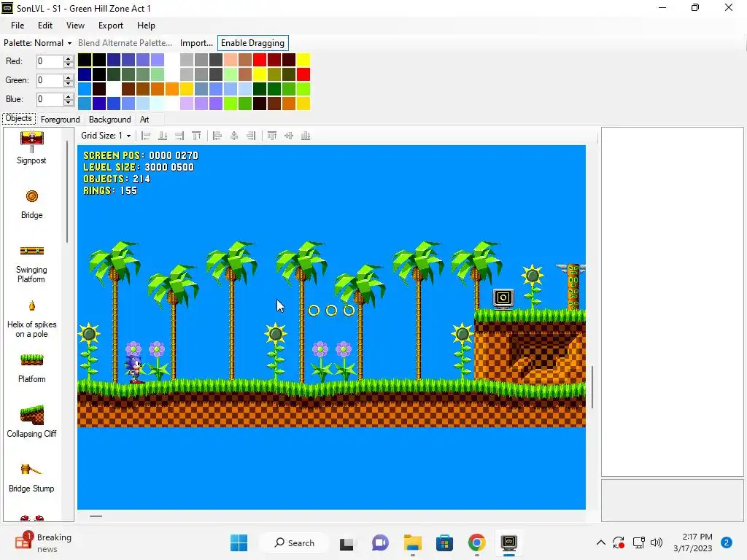Open Chrome from the taskbar

[476, 542]
